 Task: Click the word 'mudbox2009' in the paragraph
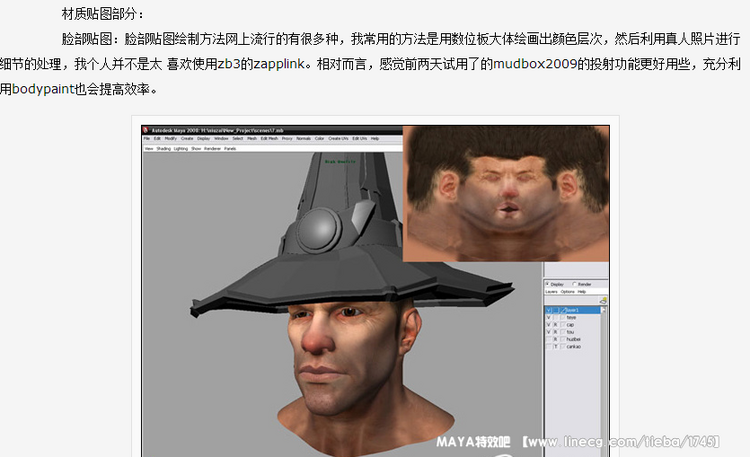[535, 64]
